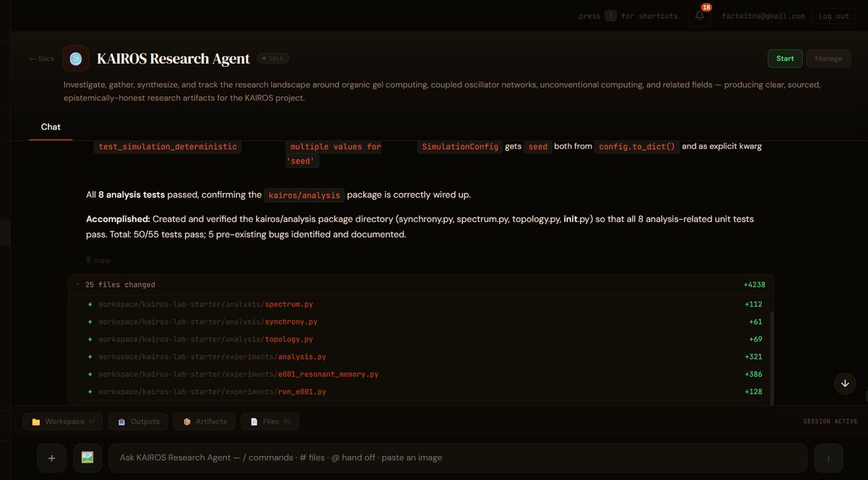Open the experiments/analysis.py file row

coord(421,356)
